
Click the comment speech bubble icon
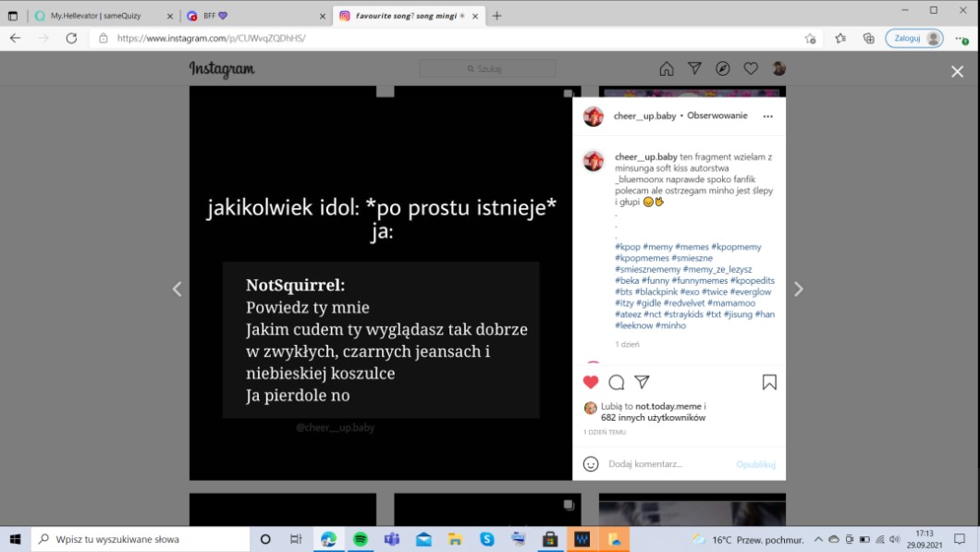tap(617, 382)
